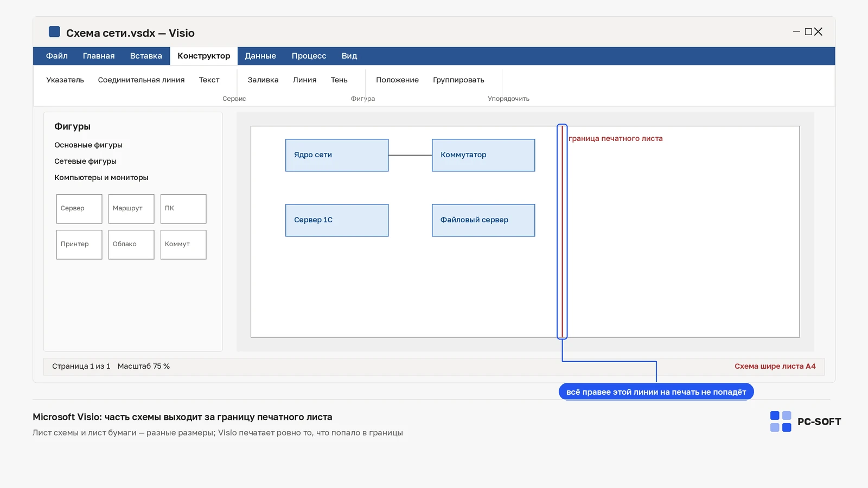Pick the Принтер shape tile

79,245
